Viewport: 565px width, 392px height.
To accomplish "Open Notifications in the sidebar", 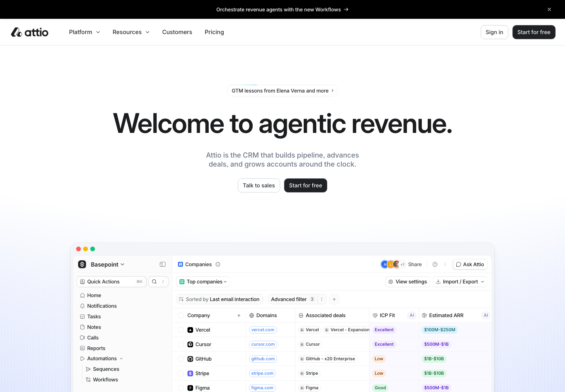I will click(x=98, y=306).
